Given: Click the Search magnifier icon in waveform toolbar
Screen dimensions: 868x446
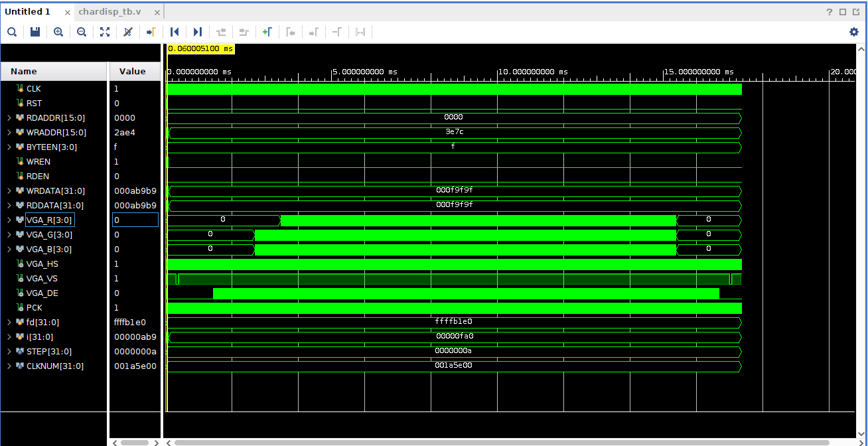Looking at the screenshot, I should pos(12,32).
